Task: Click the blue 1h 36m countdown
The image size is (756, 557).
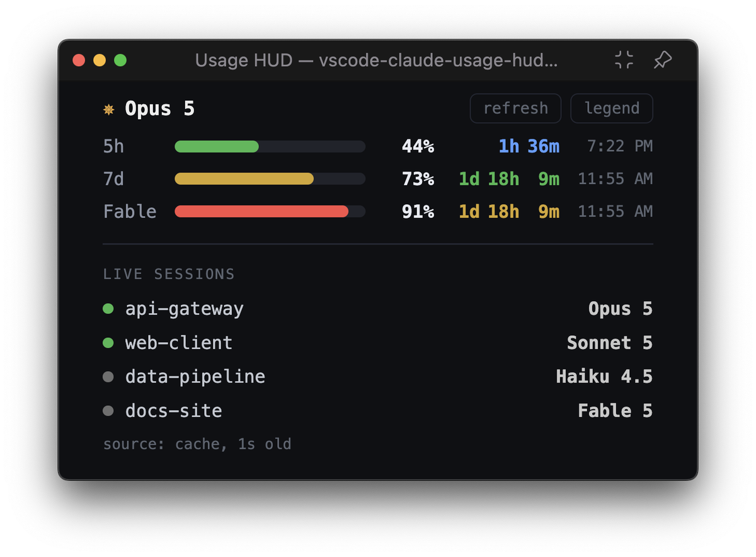Action: [x=529, y=147]
